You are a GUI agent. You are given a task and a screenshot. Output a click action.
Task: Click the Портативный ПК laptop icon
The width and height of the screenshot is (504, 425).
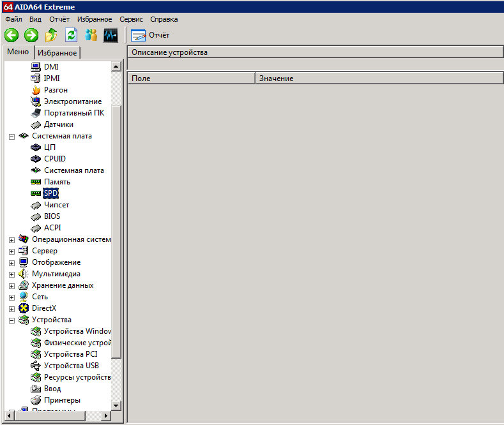(x=36, y=113)
